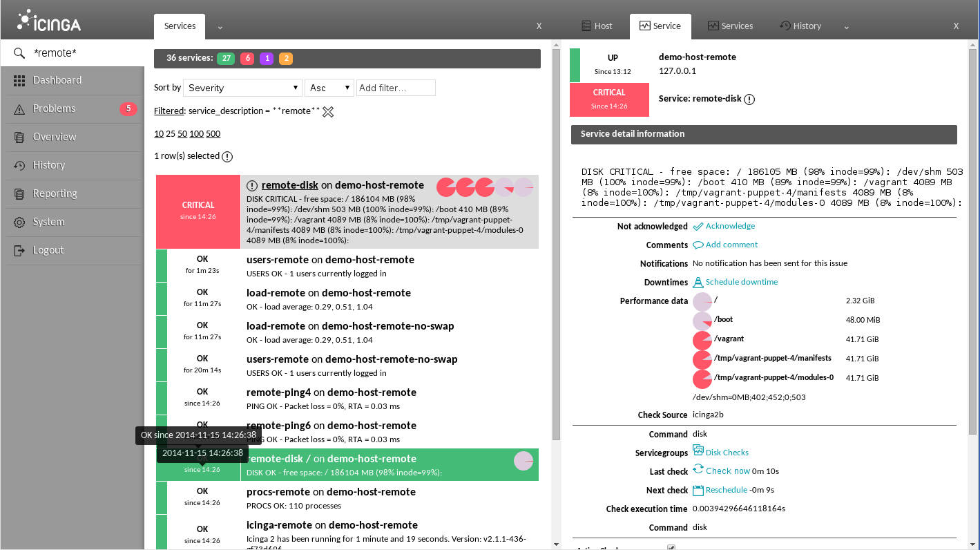The height and width of the screenshot is (550, 980).
Task: Expand the Services tab chevron menu
Action: (220, 27)
